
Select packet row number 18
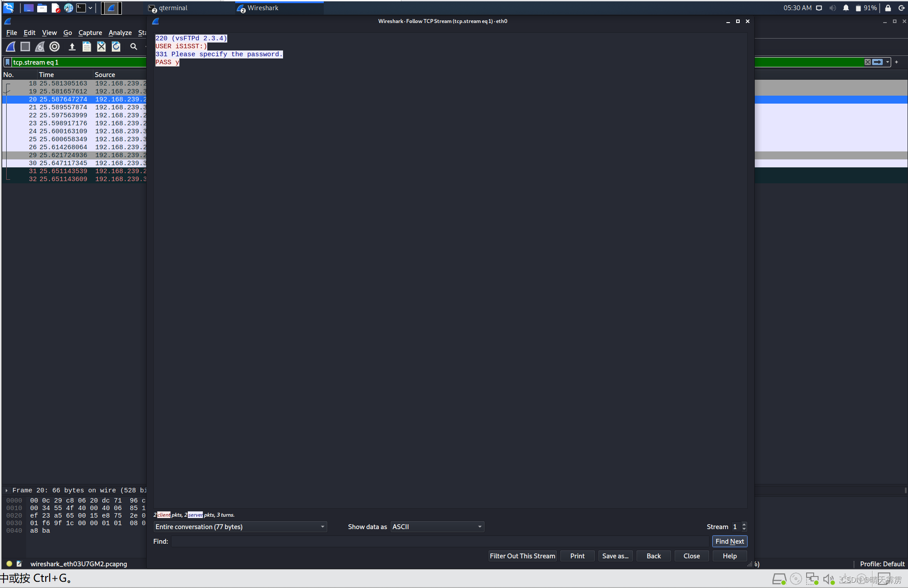click(74, 83)
